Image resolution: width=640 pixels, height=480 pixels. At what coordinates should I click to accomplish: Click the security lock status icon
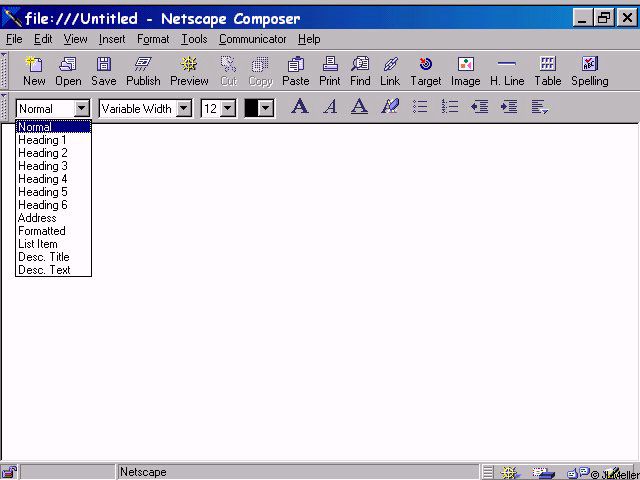click(9, 472)
